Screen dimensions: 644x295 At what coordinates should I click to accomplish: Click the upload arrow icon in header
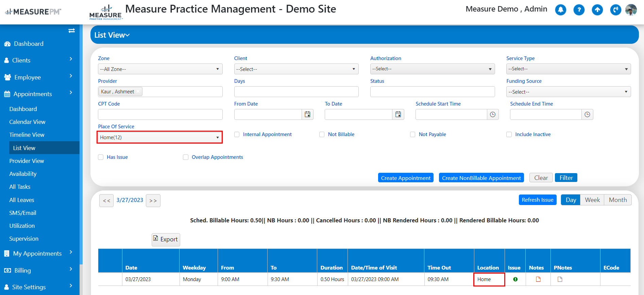coord(597,10)
